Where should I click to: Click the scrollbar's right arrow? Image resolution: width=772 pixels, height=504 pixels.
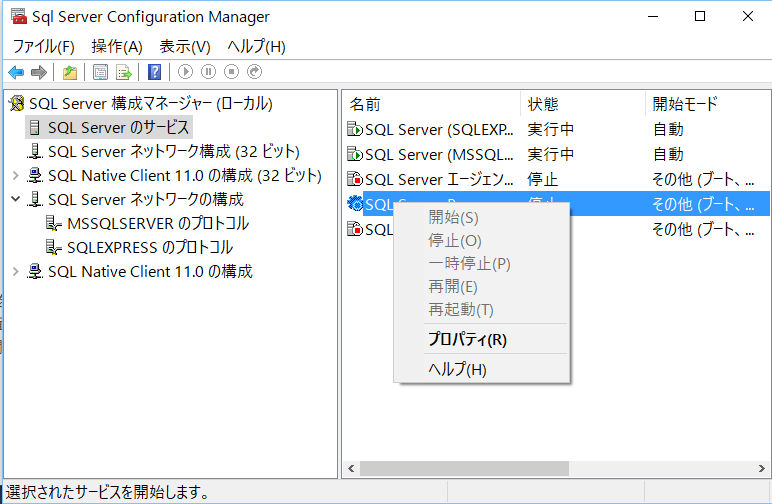(x=762, y=468)
